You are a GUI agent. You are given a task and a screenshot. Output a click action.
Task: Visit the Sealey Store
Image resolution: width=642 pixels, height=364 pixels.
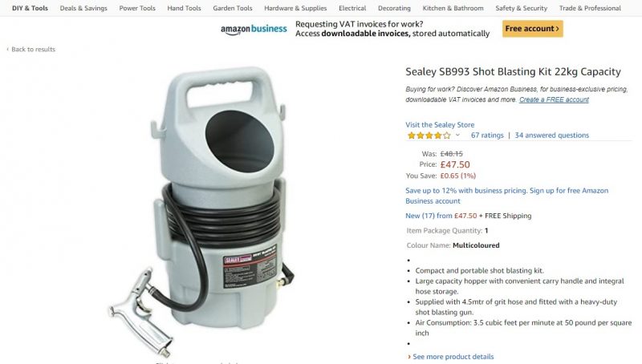440,125
